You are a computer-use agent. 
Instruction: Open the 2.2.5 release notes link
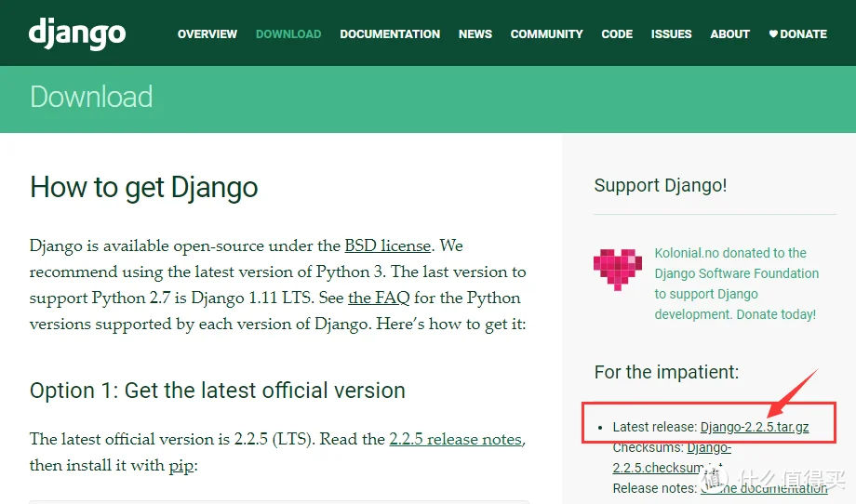point(456,439)
